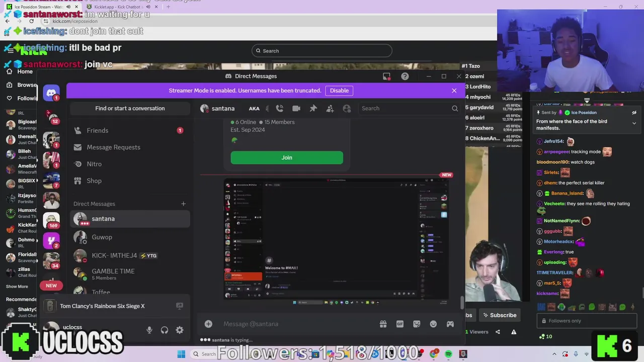Open pinned messages in santana chat
Screen dimensions: 644x362
313,108
